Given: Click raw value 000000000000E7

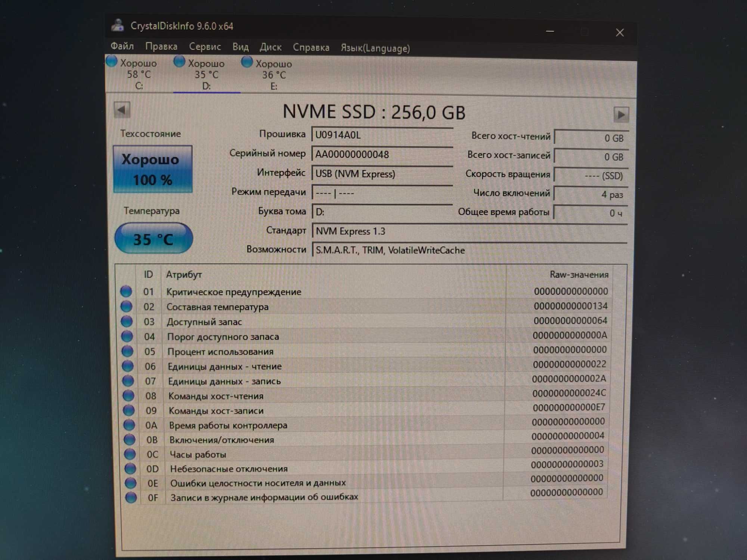Looking at the screenshot, I should click(569, 407).
